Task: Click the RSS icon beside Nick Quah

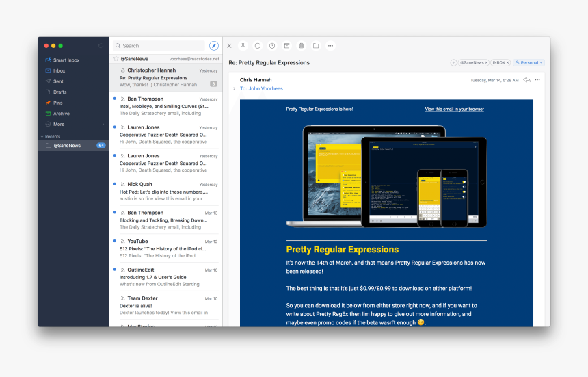Action: [122, 184]
